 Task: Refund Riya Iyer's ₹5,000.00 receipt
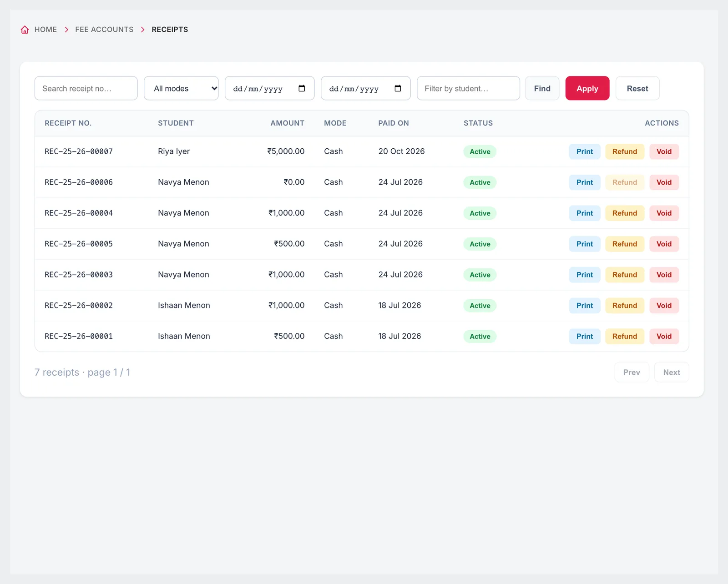[x=625, y=151]
